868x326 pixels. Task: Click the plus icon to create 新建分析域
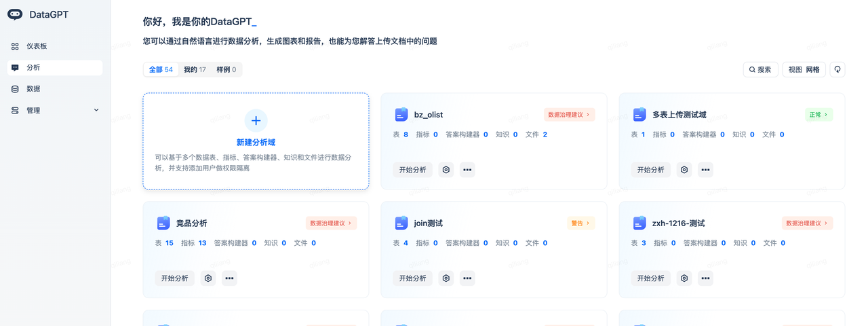coord(256,121)
